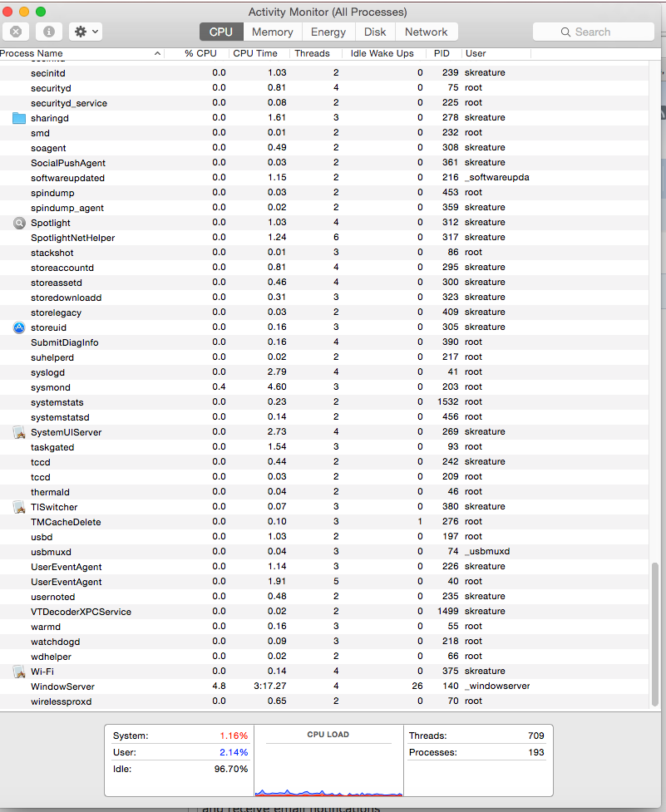
Task: Select the usbd process row
Action: pos(324,537)
